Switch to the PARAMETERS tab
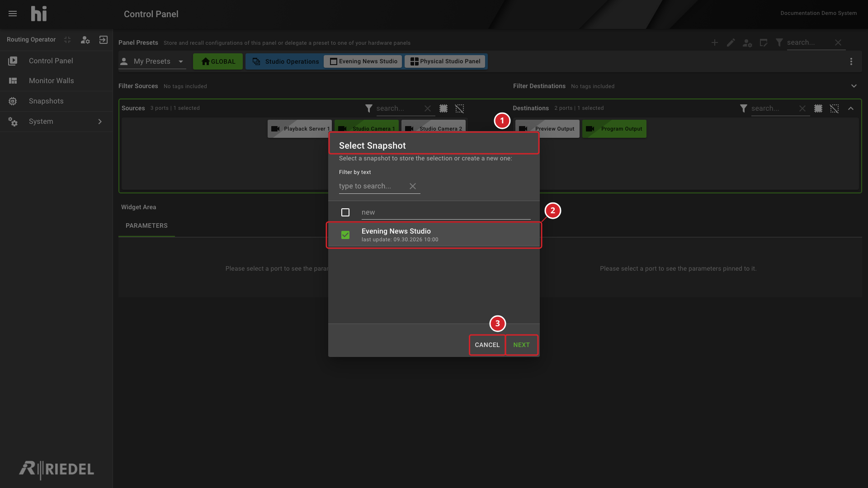Viewport: 868px width, 488px height. click(x=146, y=226)
